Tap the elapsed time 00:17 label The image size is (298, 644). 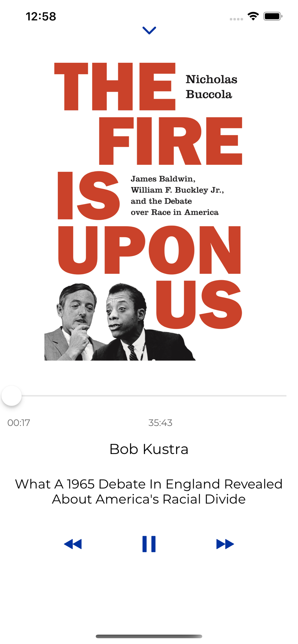click(x=19, y=422)
